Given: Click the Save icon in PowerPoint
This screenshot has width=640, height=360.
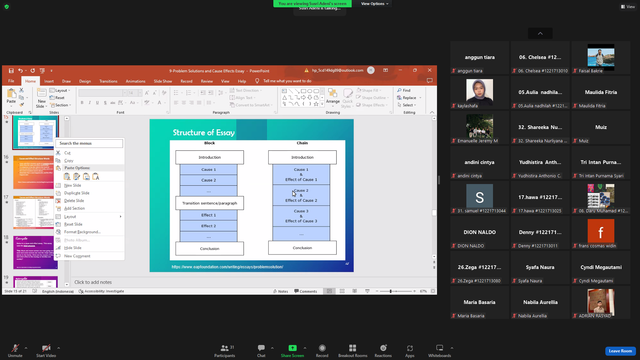Looking at the screenshot, I should [x=11, y=71].
